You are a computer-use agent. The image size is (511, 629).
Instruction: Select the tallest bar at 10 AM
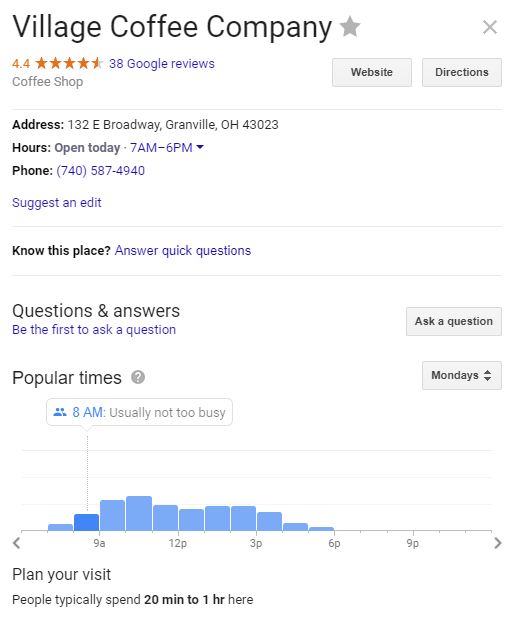(x=139, y=513)
